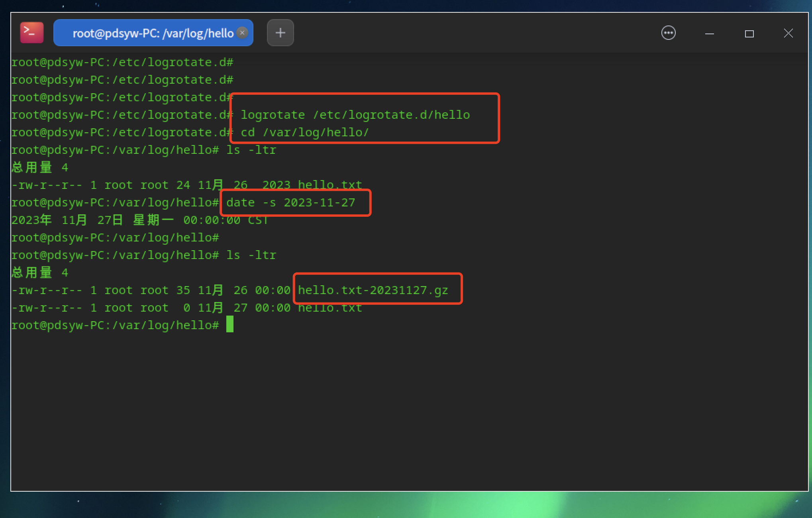
Task: Minimize the terminal window
Action: point(709,34)
